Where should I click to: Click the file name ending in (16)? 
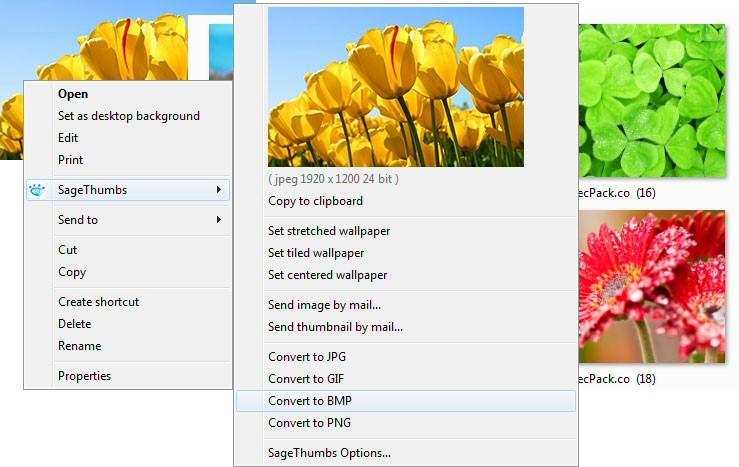(x=617, y=193)
